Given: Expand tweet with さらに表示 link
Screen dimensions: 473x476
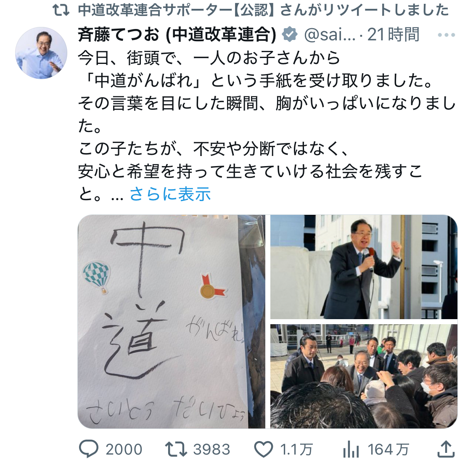Looking at the screenshot, I should 170,194.
